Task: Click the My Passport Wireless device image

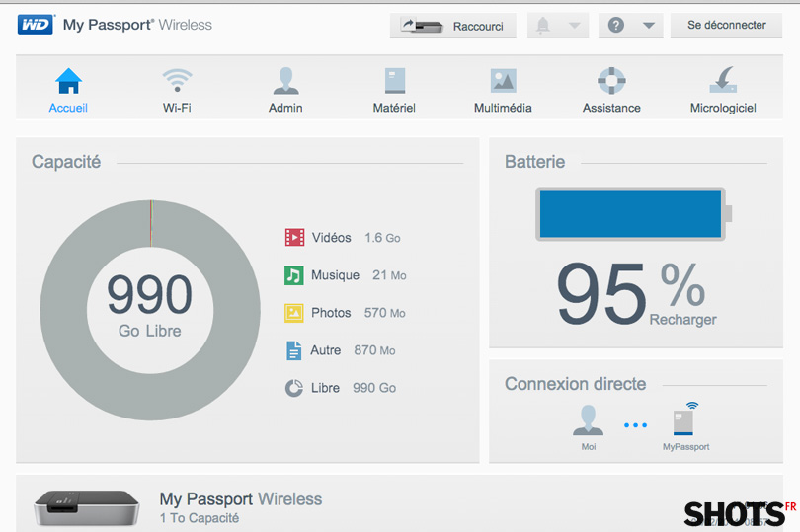Action: click(x=87, y=508)
